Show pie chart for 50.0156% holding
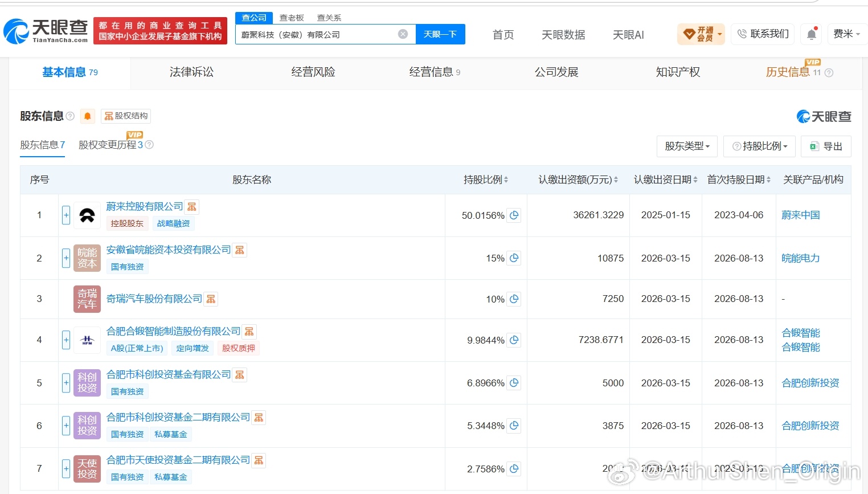This screenshot has width=868, height=494. (x=514, y=215)
